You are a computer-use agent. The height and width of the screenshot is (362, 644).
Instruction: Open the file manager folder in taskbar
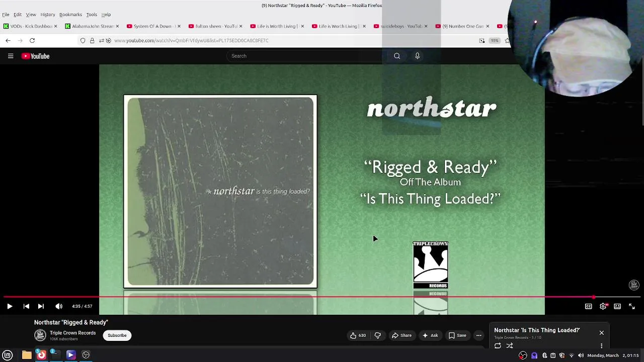(27, 355)
